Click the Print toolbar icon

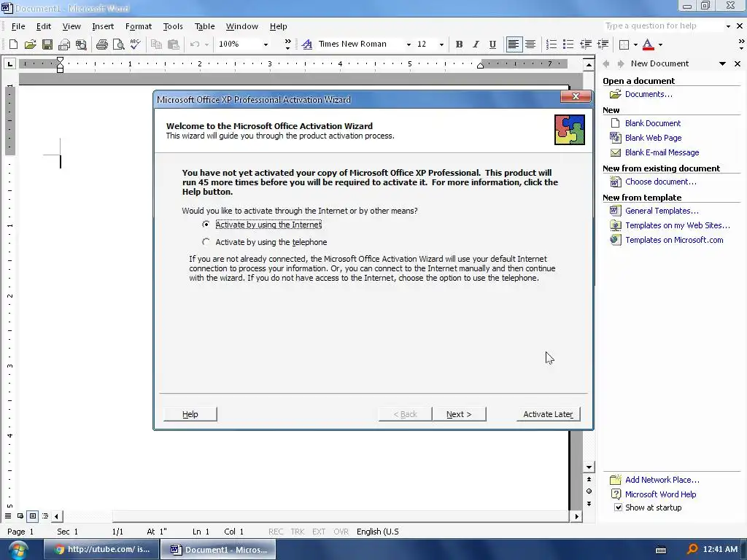pos(101,44)
